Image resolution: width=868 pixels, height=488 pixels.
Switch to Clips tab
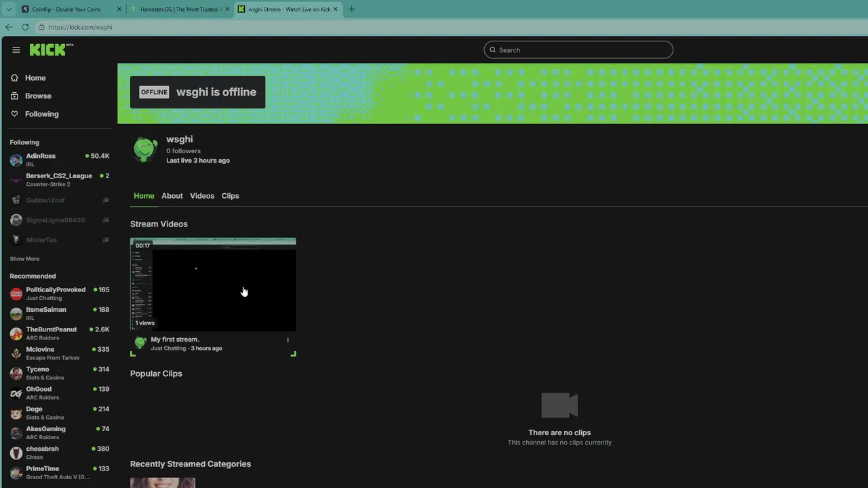tap(231, 196)
